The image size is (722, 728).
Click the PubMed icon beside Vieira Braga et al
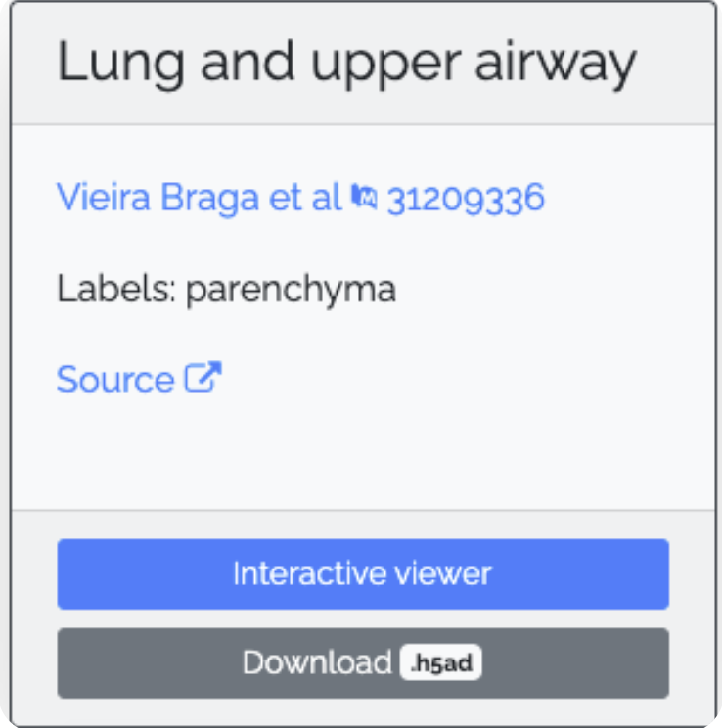[364, 197]
